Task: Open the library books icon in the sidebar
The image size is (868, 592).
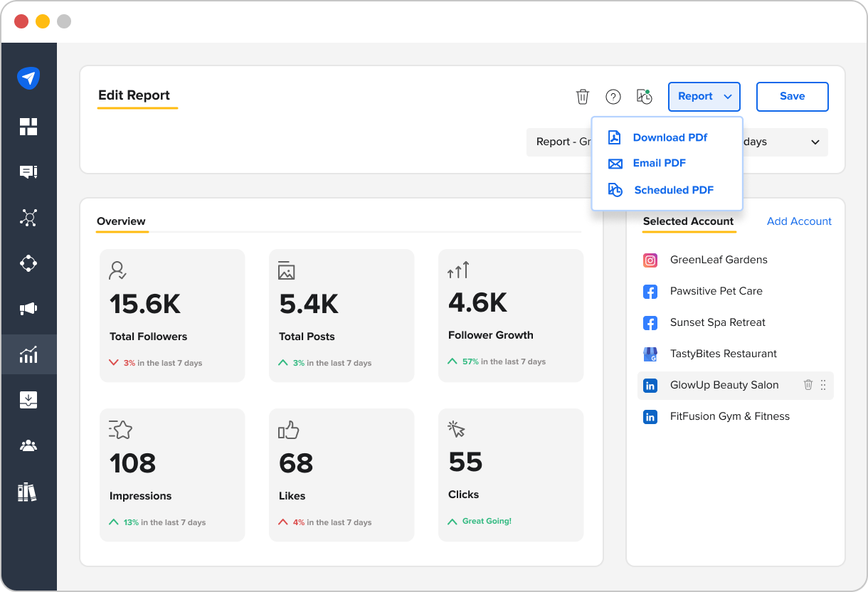Action: point(27,492)
